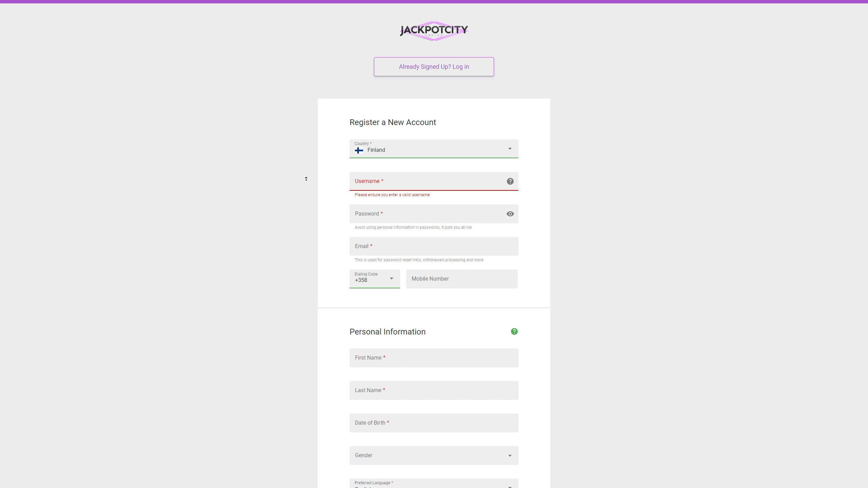The height and width of the screenshot is (488, 868).
Task: Click the Register a New Account heading
Action: tap(393, 122)
